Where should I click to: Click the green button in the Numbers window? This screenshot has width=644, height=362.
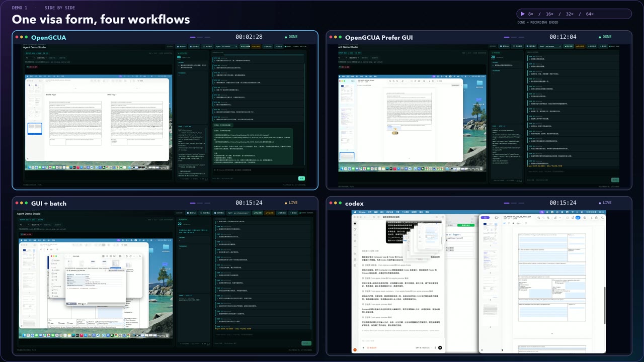(466, 225)
